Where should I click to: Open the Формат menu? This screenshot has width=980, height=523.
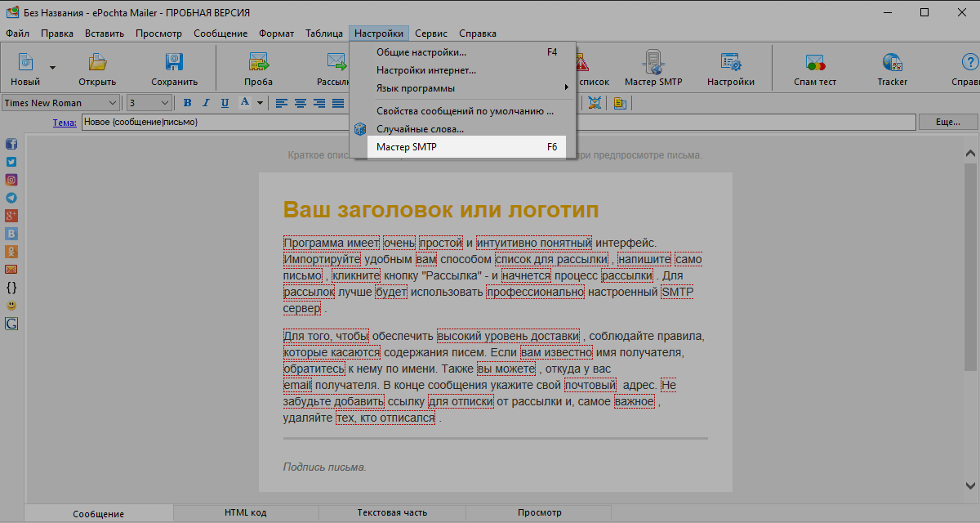point(277,34)
